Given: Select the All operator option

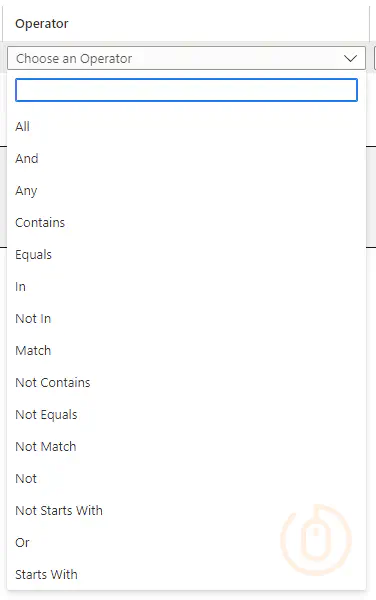Looking at the screenshot, I should pyautogui.click(x=186, y=127).
